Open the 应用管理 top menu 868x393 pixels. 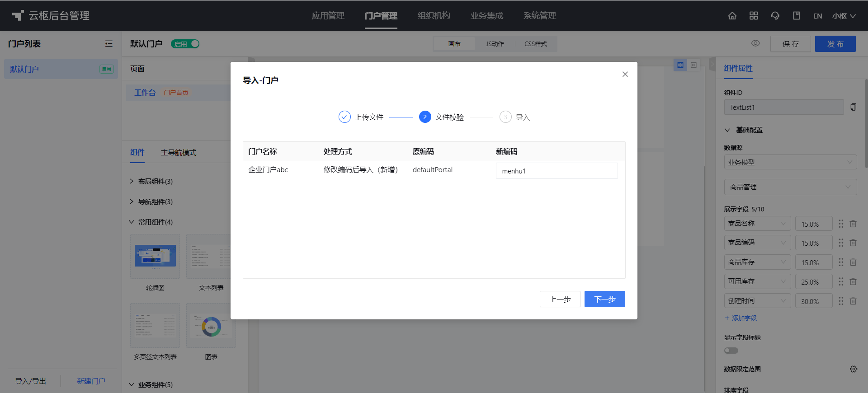coord(328,16)
